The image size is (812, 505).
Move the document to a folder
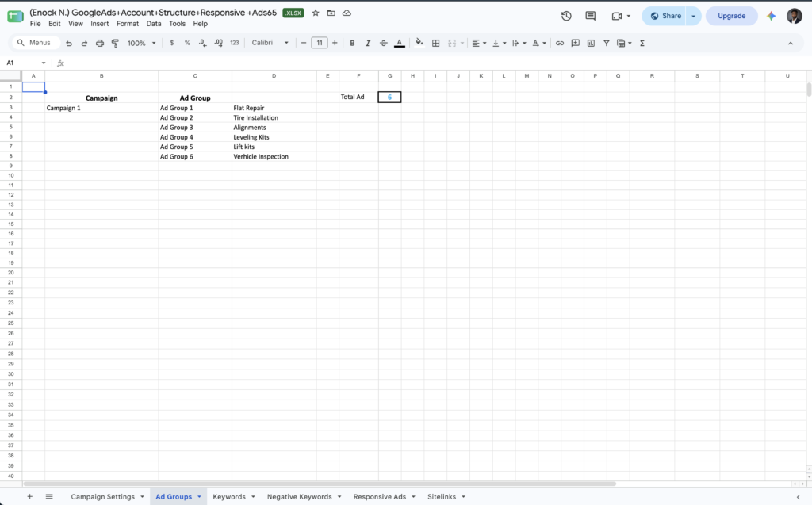click(x=331, y=13)
